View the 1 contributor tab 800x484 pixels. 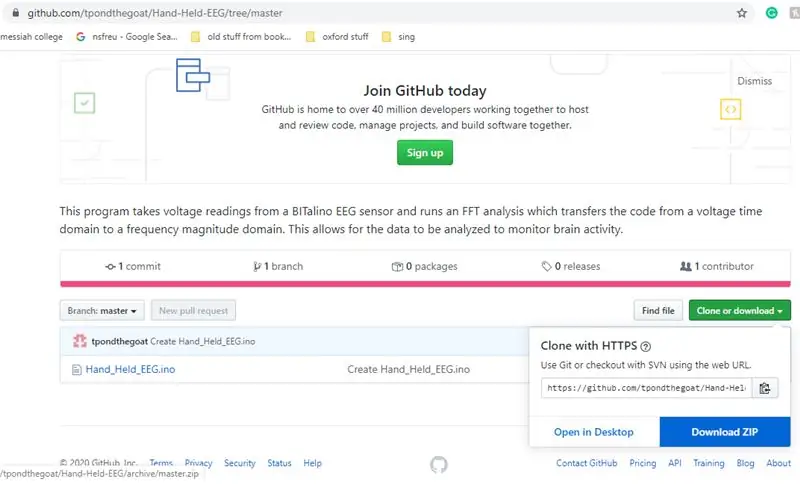717,266
